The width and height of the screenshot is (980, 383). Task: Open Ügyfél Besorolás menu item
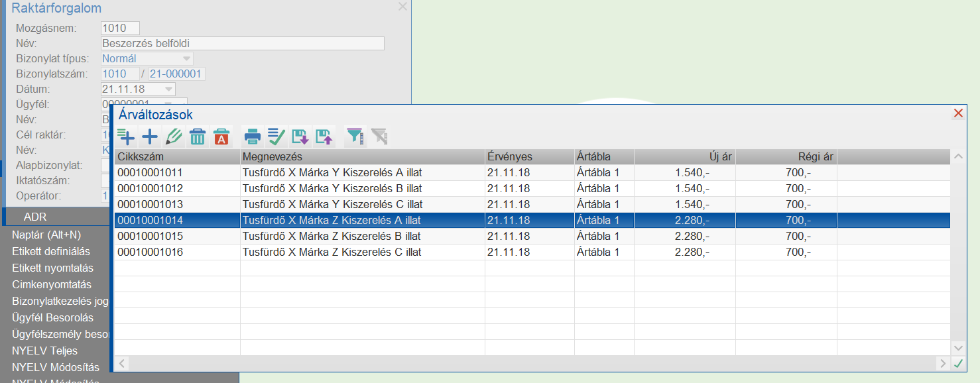[52, 317]
